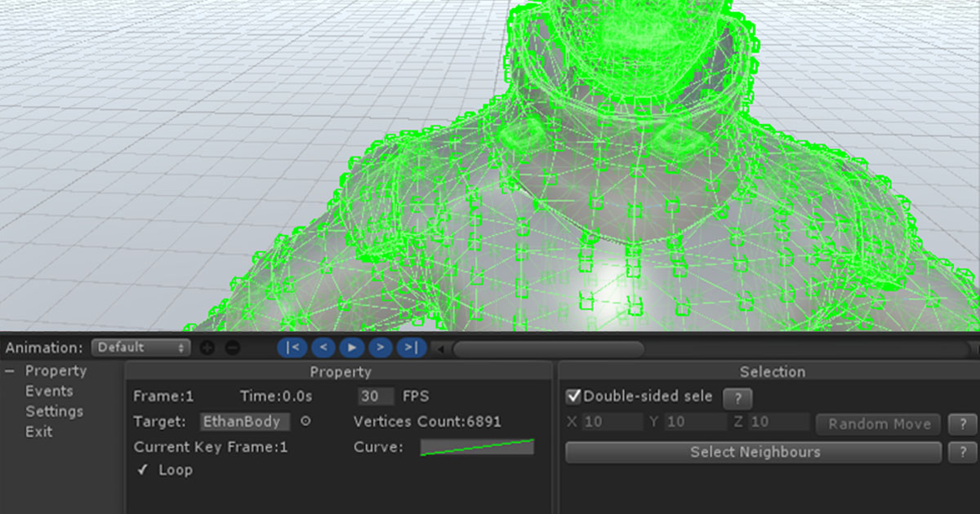Click the minus icon to remove an animation

pos(232,348)
